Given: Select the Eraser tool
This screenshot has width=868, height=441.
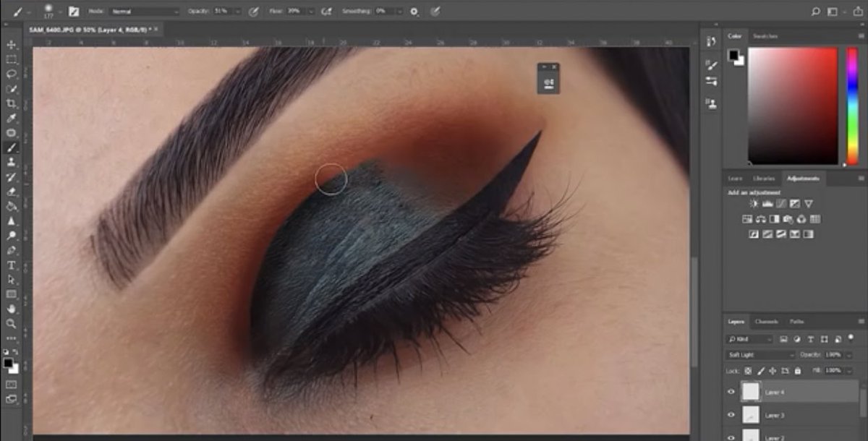Looking at the screenshot, I should pyautogui.click(x=12, y=192).
